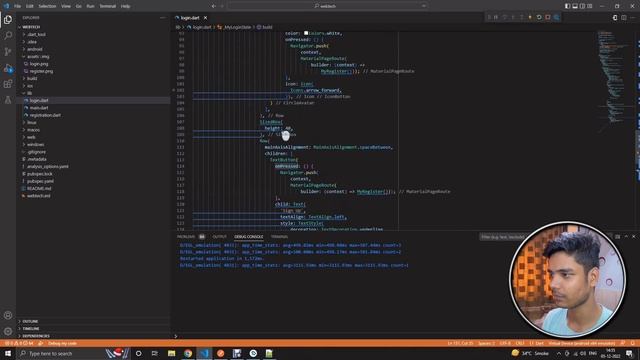Expand the Dependencies section
This screenshot has height=360, width=640.
[x=36, y=336]
